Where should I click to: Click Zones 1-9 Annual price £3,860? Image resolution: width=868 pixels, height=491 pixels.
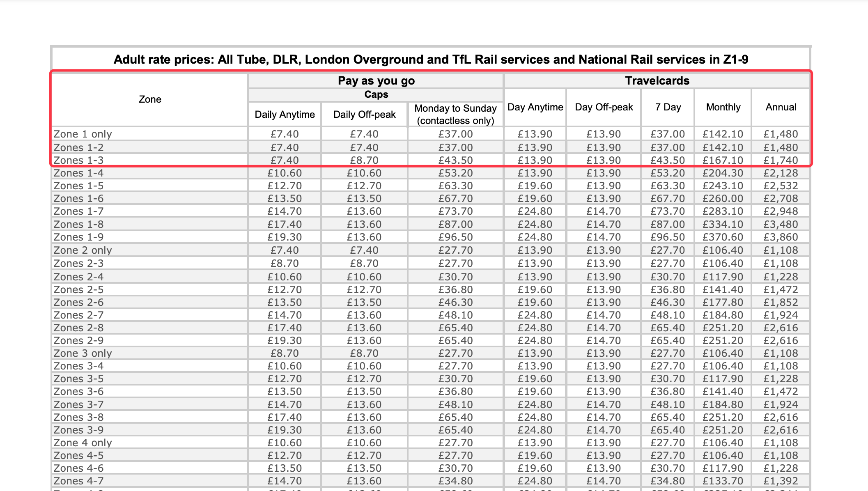pos(781,237)
